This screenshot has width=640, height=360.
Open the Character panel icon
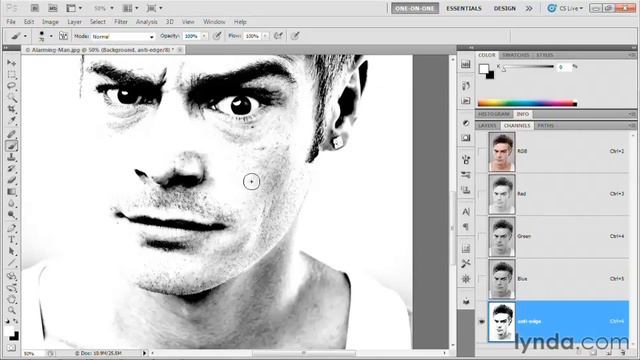pos(466,211)
